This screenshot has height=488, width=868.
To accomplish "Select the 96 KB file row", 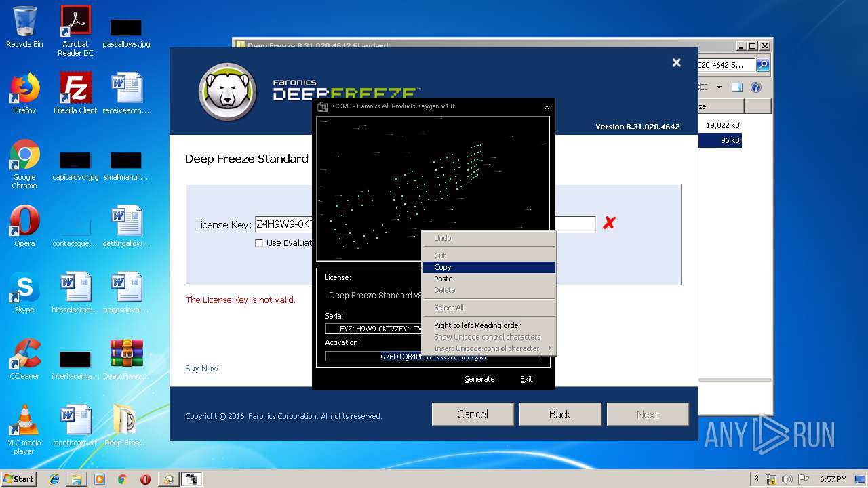I will tap(719, 140).
